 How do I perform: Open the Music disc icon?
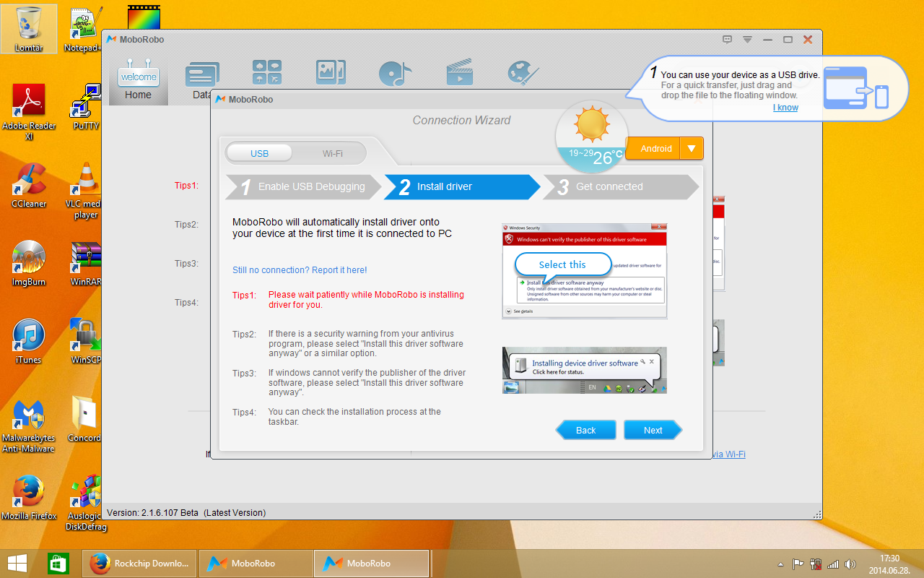[x=395, y=72]
